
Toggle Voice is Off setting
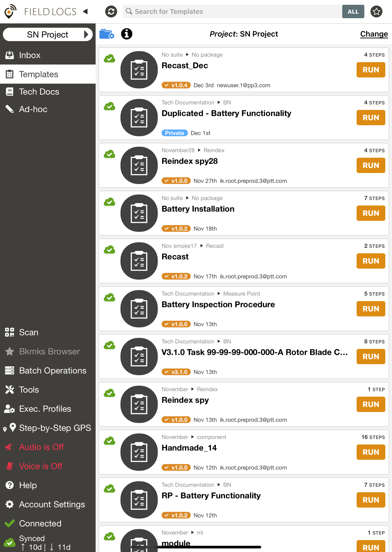[41, 466]
